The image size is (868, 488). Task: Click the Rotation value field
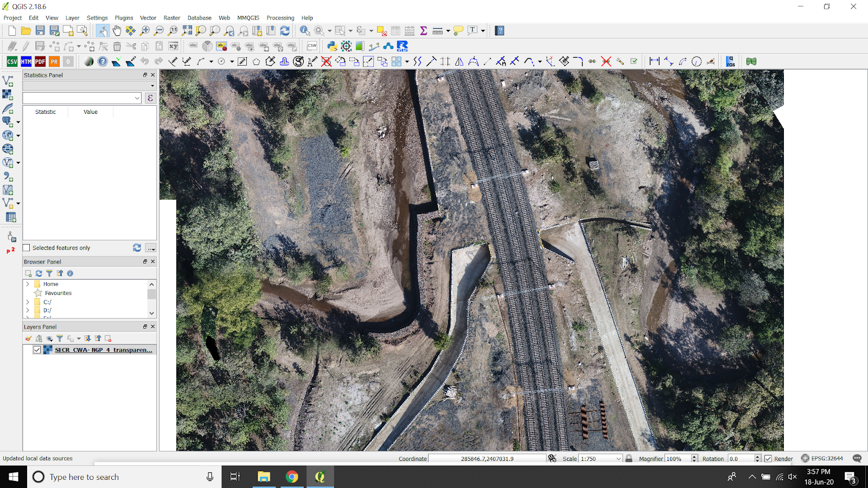pyautogui.click(x=741, y=459)
